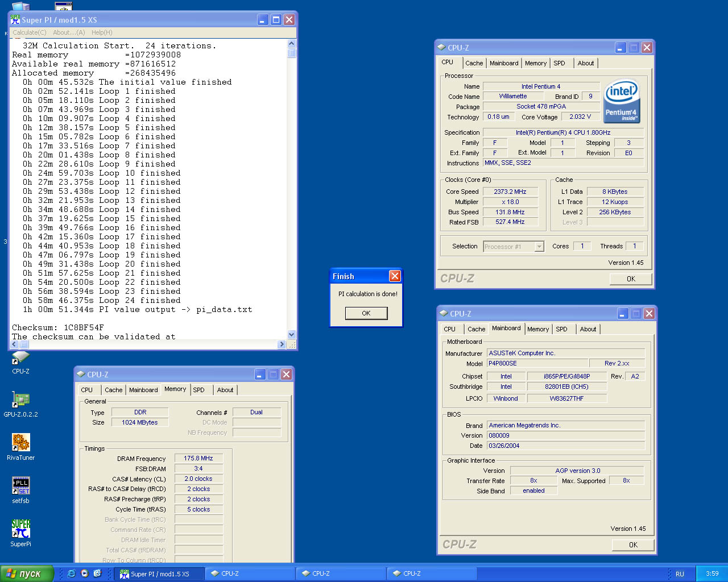
Task: Open Mainboard tab in CPU-Z CPU window
Action: (x=504, y=63)
